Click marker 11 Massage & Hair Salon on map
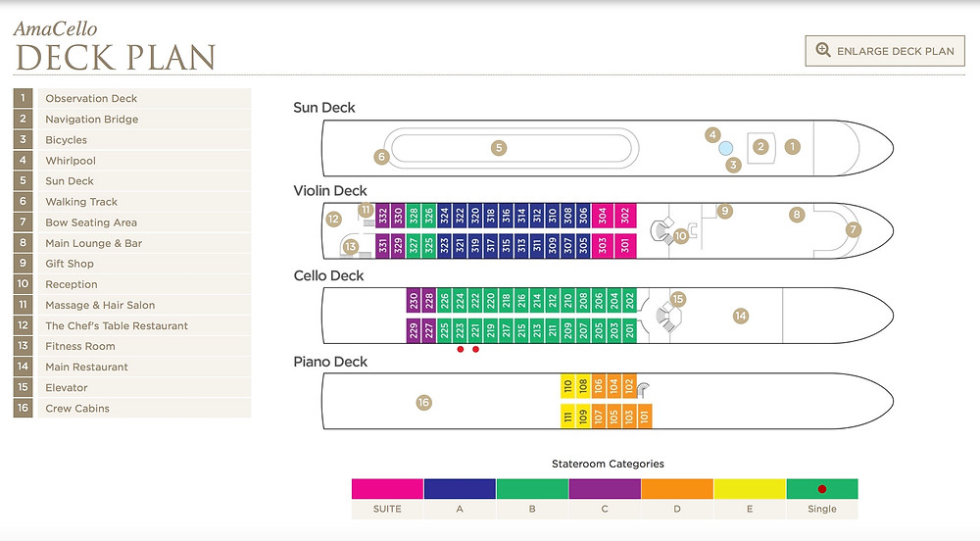 coord(366,210)
